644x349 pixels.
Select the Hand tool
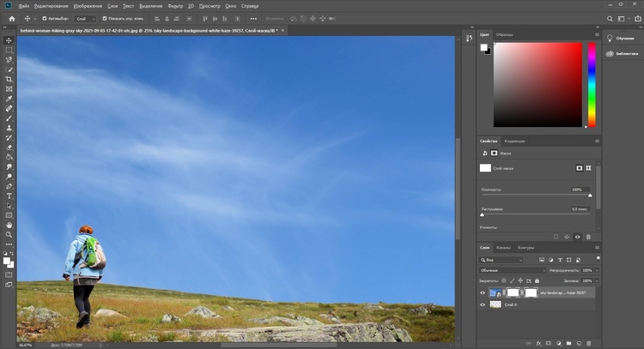click(x=9, y=225)
